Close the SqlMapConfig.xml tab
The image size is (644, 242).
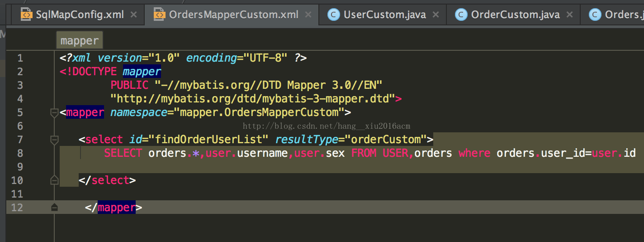pyautogui.click(x=133, y=15)
